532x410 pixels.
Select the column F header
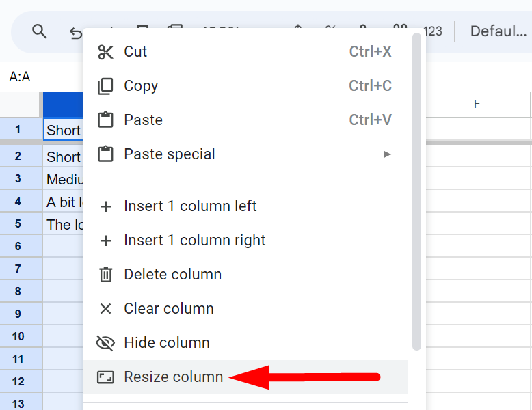click(x=477, y=105)
